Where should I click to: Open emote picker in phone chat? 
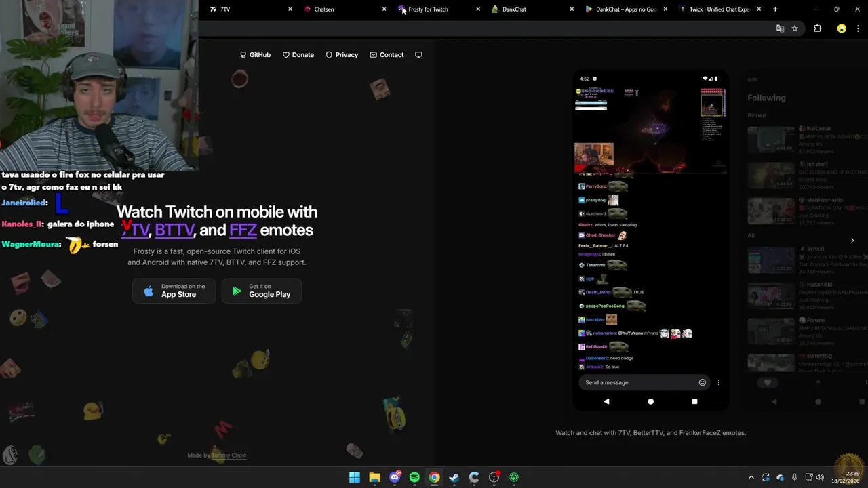[703, 382]
